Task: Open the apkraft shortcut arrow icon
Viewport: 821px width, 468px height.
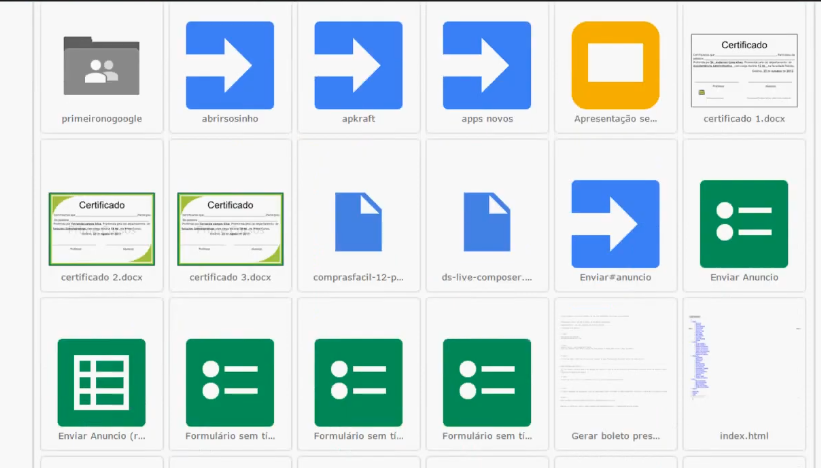Action: point(359,65)
